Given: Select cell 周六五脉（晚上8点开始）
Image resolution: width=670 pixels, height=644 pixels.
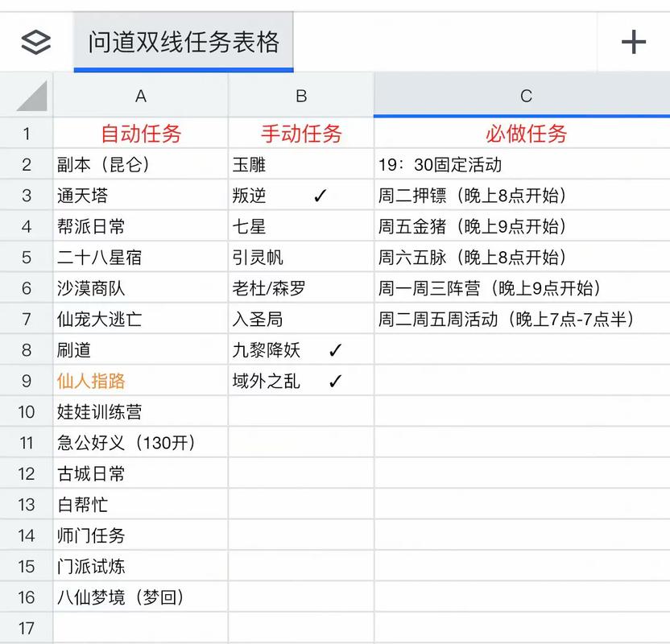Looking at the screenshot, I should [522, 258].
